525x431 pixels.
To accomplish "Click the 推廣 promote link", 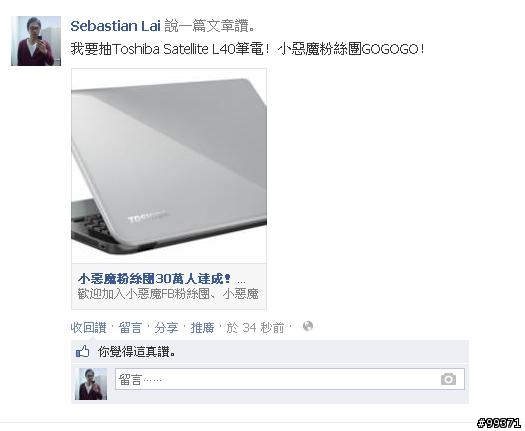I will [202, 328].
